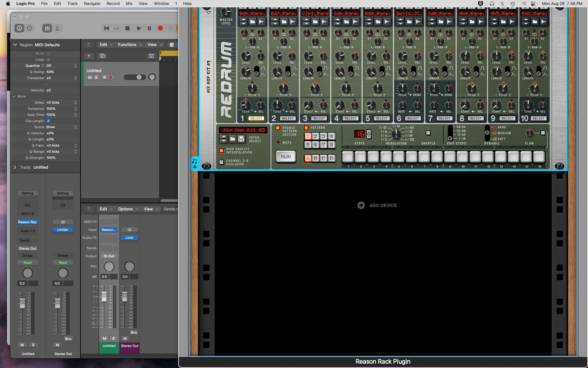The height and width of the screenshot is (368, 588).
Task: Click the Stereo Out fader in mixer
Action: point(124,297)
